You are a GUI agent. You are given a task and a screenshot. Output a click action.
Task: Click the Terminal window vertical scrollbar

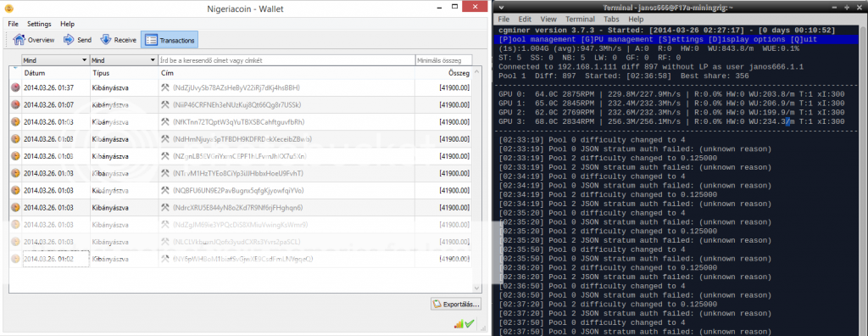coord(864,180)
